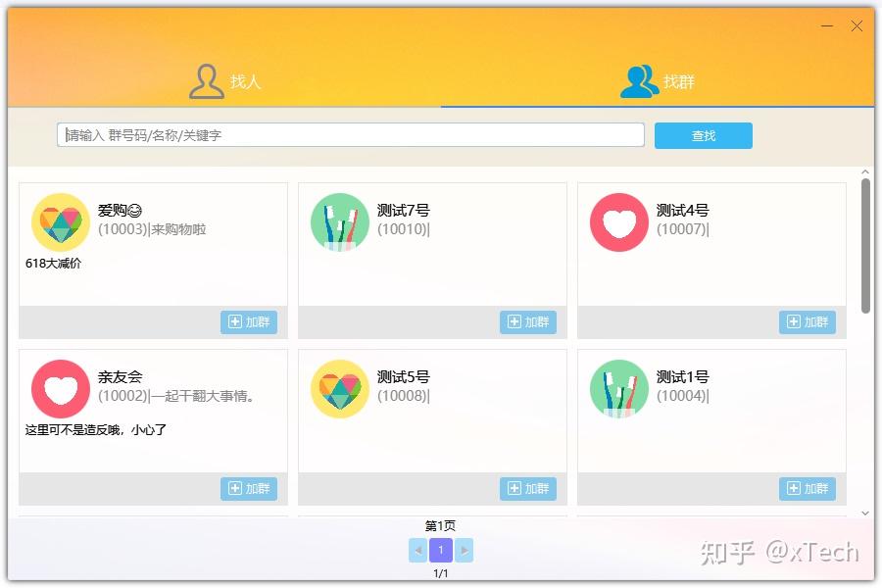Open the 测试4号 heart avatar
Viewport: 882px width, 588px height.
click(x=619, y=222)
